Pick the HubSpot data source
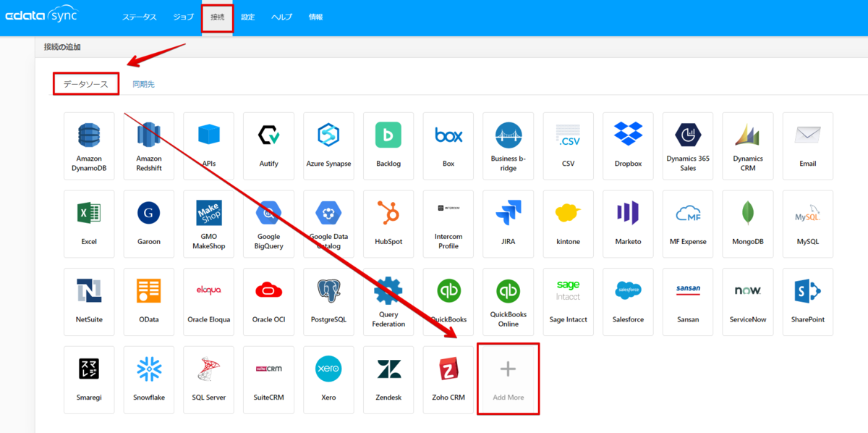Viewport: 868px width, 433px height. pyautogui.click(x=388, y=224)
